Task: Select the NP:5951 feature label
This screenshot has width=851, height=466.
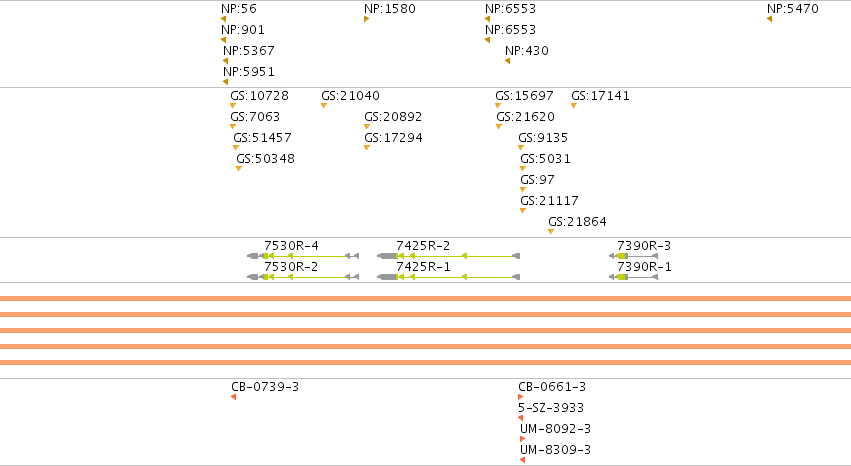Action: click(249, 72)
